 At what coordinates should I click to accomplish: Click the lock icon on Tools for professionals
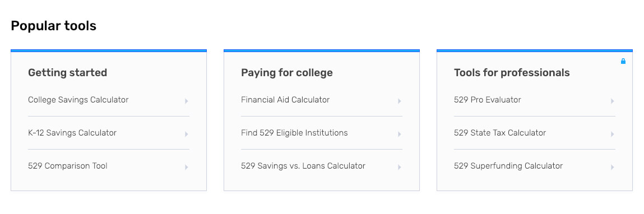tap(623, 61)
